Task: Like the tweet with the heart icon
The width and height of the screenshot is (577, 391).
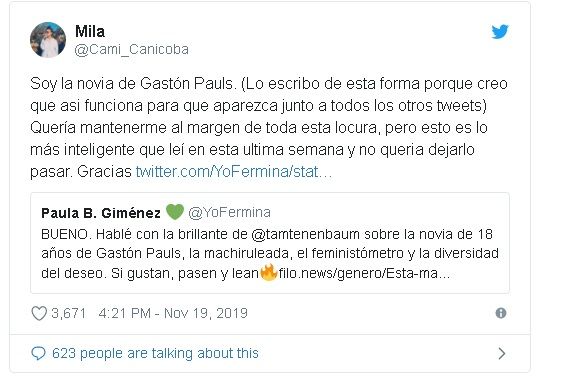Action: (39, 313)
